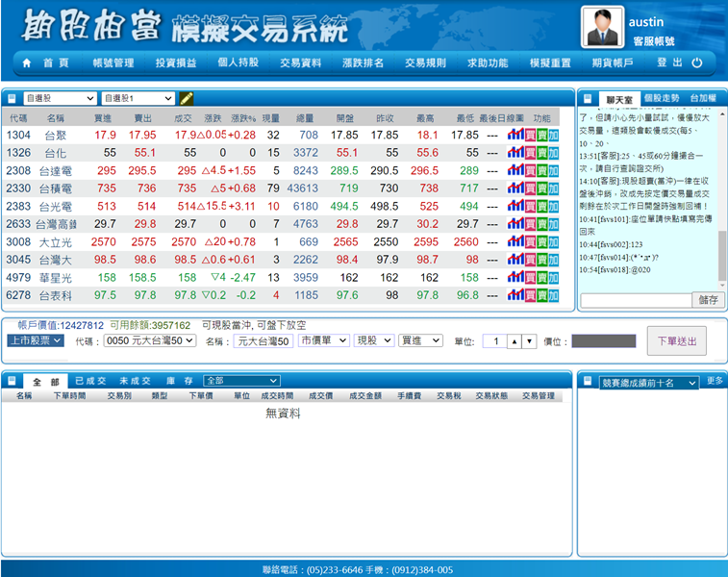Switch to the 個股走勢 tab

[x=661, y=98]
